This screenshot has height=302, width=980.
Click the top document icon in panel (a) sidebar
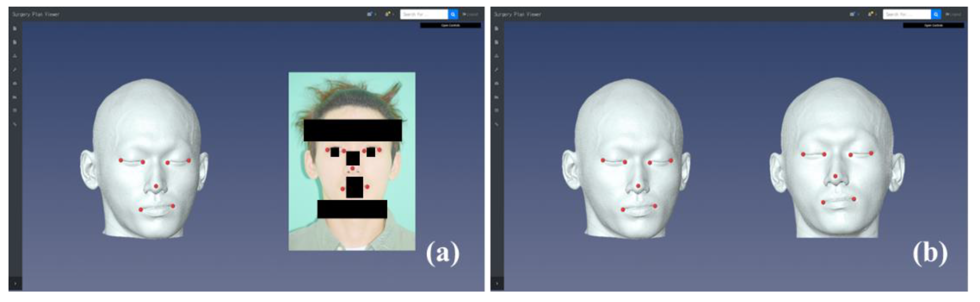[x=15, y=28]
